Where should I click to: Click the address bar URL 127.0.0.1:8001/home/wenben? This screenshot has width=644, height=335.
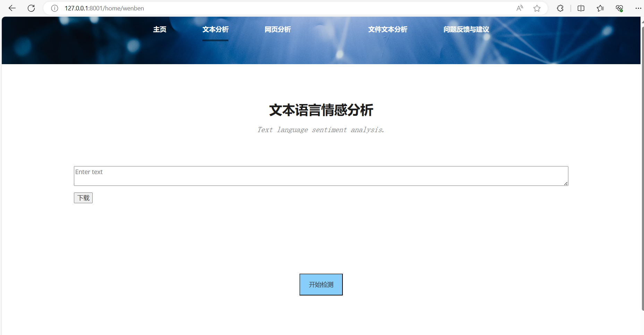(104, 8)
